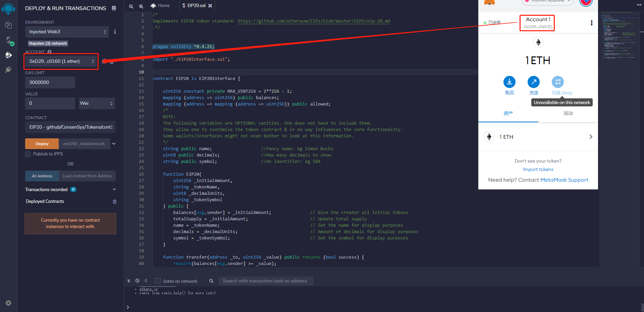Click the pending transactions counter 0 in terminal
The width and height of the screenshot is (644, 312).
coord(146,281)
